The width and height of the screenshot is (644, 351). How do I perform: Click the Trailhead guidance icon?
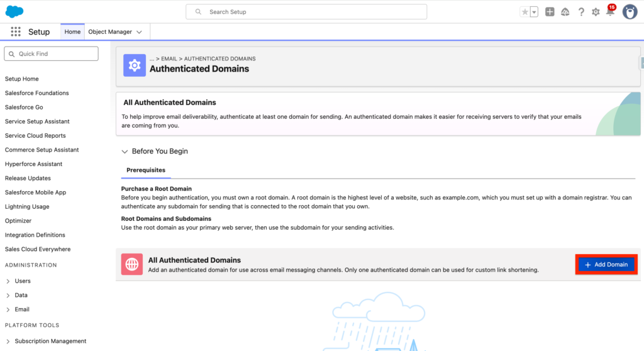pos(565,12)
